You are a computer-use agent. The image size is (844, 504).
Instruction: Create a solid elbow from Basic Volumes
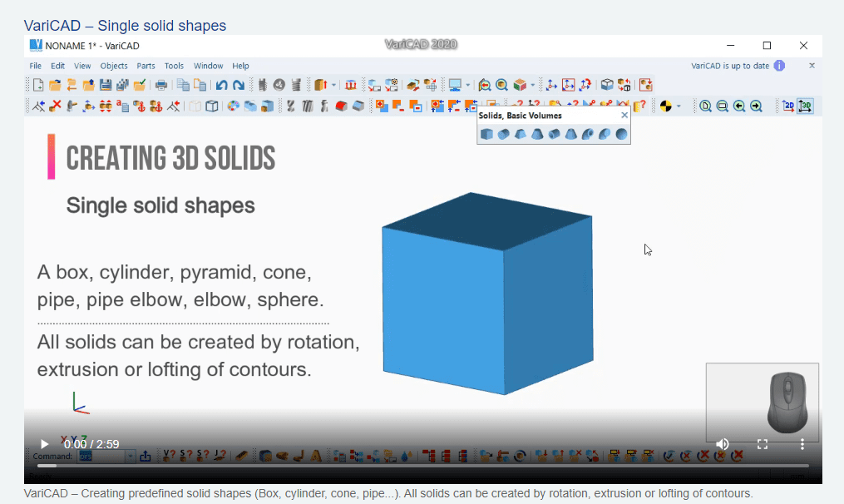coord(605,134)
